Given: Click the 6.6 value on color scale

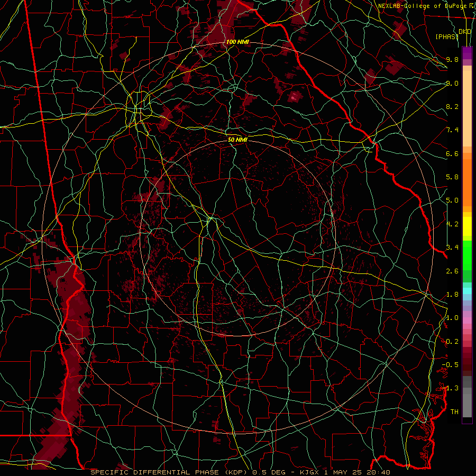Looking at the screenshot, I should 452,153.
